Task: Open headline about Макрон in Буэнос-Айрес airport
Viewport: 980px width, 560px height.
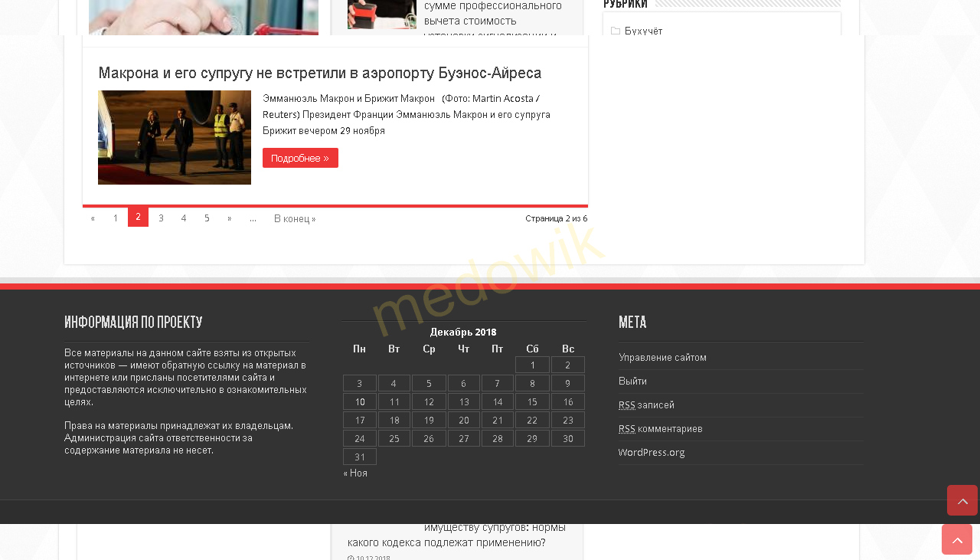Action: pyautogui.click(x=320, y=74)
